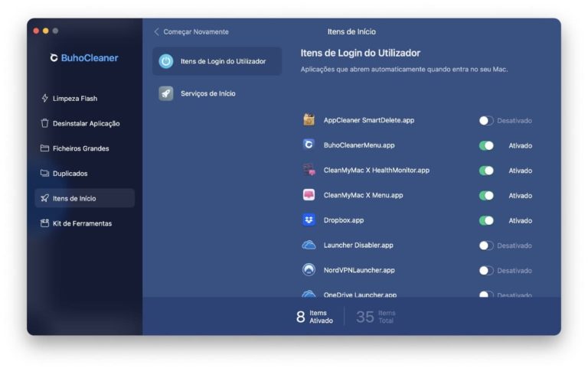Select Itens de Início in sidebar
This screenshot has height=371, width=588.
[74, 198]
